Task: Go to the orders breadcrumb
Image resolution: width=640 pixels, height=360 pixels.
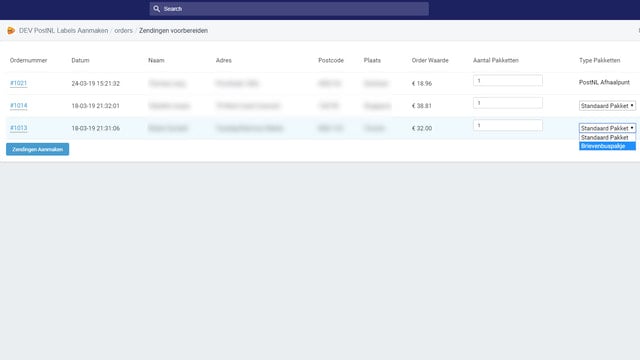Action: pyautogui.click(x=123, y=31)
